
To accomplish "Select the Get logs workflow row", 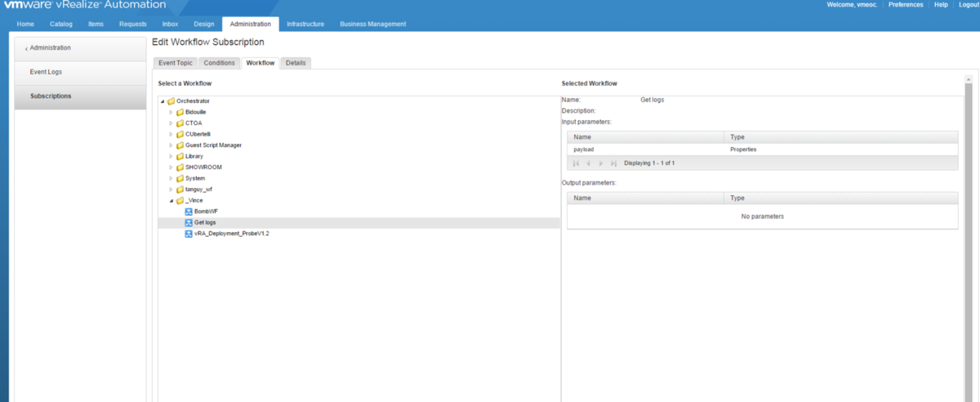I will pos(359,222).
